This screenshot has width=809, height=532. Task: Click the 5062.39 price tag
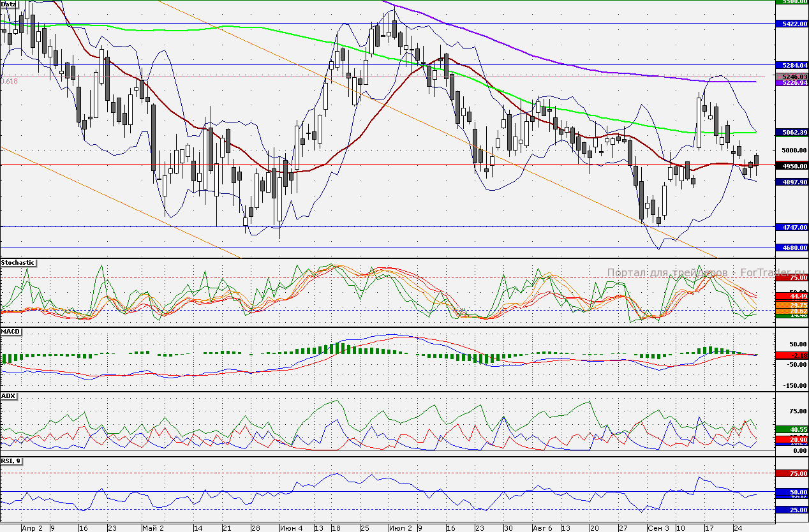[x=790, y=133]
